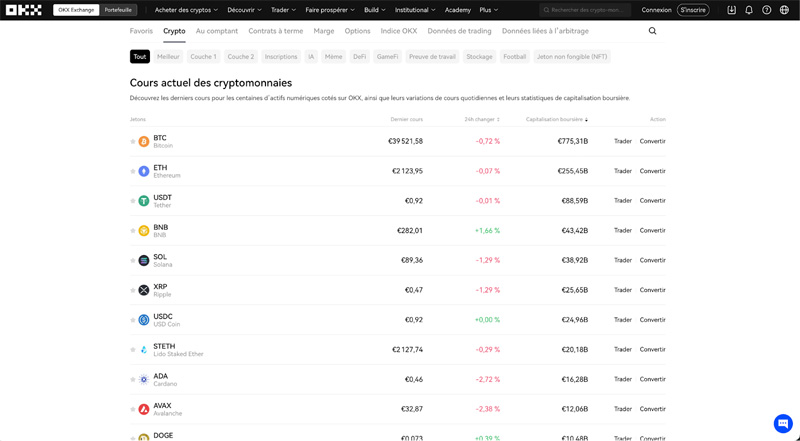Expand the Institutional menu
This screenshot has height=441, width=800.
(x=415, y=10)
